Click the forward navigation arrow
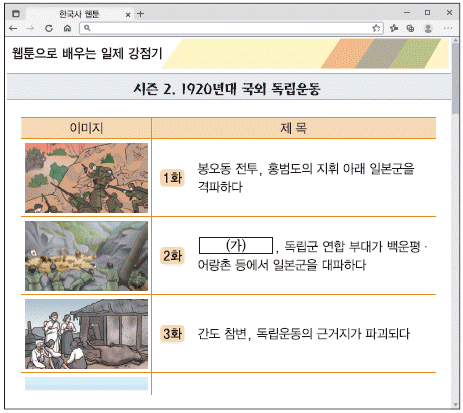463x413 pixels. click(x=30, y=28)
